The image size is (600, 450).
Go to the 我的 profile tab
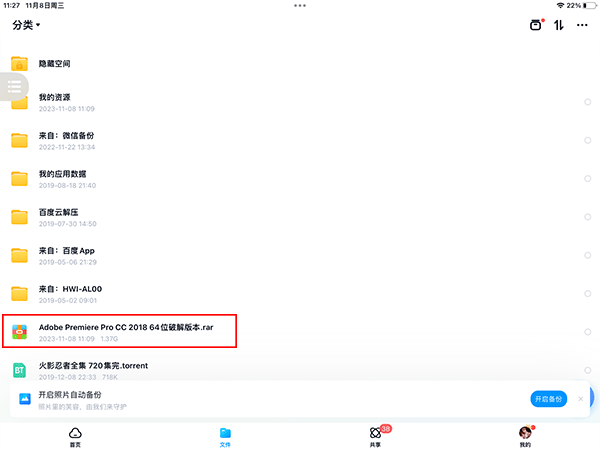click(x=524, y=435)
